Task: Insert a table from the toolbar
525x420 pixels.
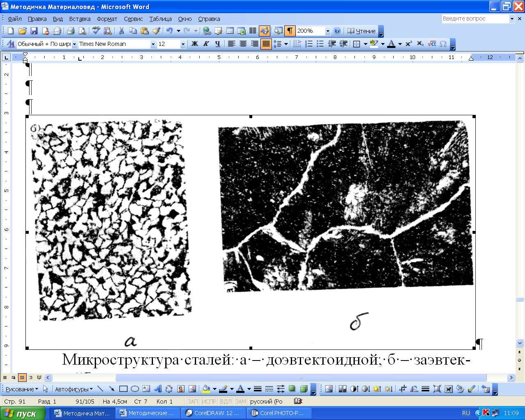Action: click(x=230, y=31)
